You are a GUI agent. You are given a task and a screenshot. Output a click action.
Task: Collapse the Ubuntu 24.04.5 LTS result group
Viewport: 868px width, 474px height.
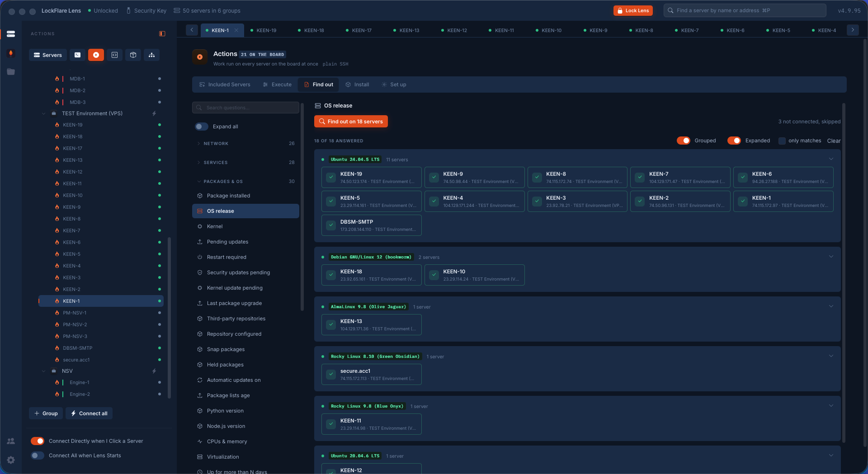pyautogui.click(x=831, y=159)
